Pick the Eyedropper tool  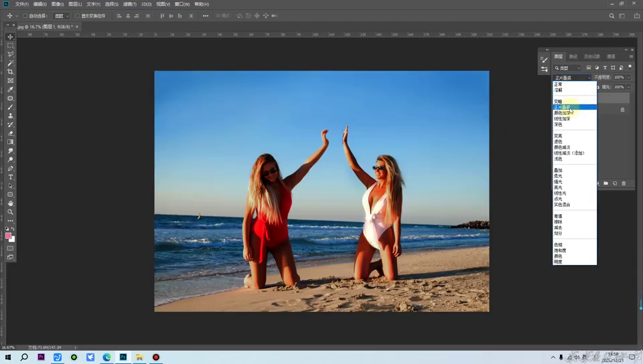pyautogui.click(x=10, y=90)
